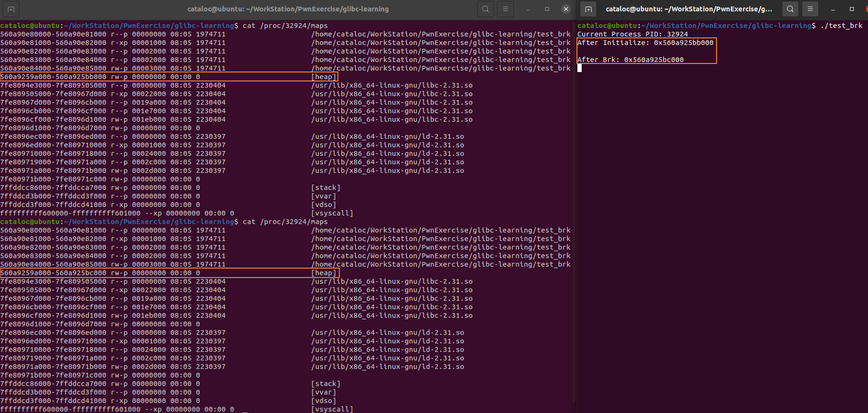Maximize the right terminal window

[852, 9]
